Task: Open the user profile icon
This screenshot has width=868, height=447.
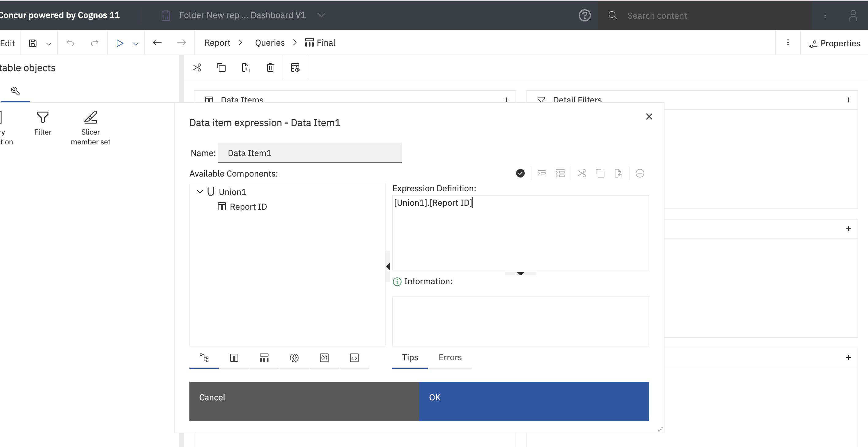Action: pyautogui.click(x=853, y=16)
